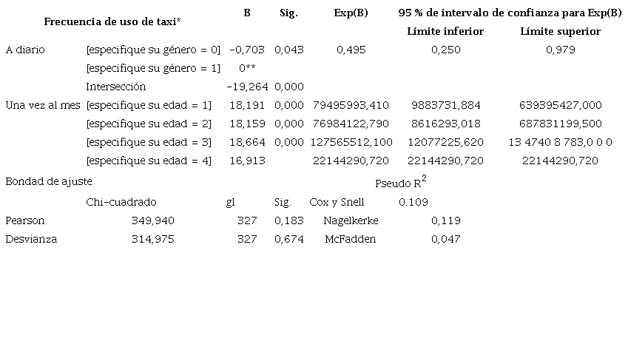This screenshot has width=628, height=364.
Task: Select the 'A diario' row label
Action: [x=25, y=50]
